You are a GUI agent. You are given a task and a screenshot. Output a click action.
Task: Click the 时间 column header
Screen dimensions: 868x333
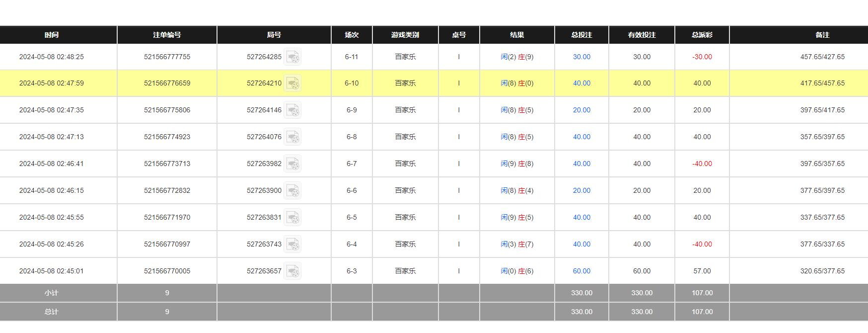point(52,35)
